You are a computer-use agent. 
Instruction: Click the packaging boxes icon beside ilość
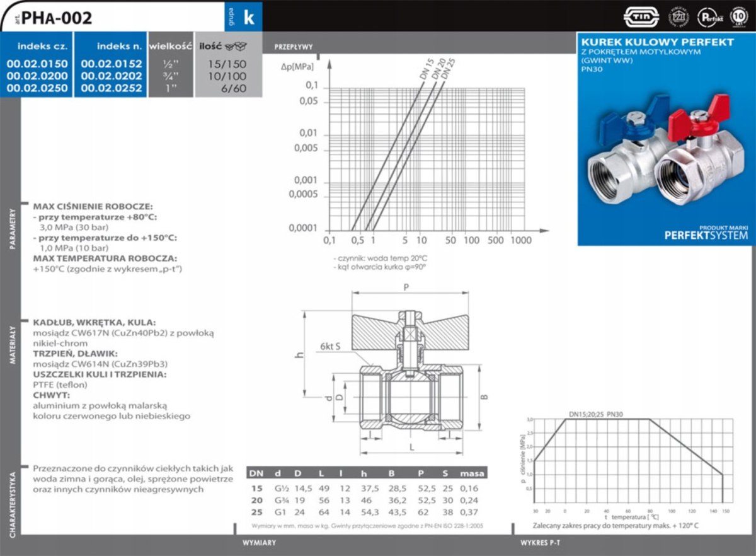236,47
